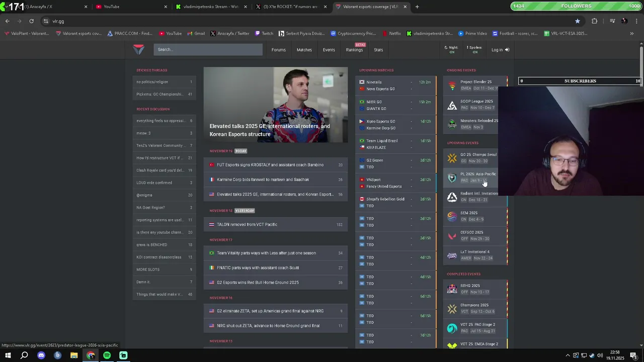
Task: Open Discord from taskbar
Action: [41, 355]
